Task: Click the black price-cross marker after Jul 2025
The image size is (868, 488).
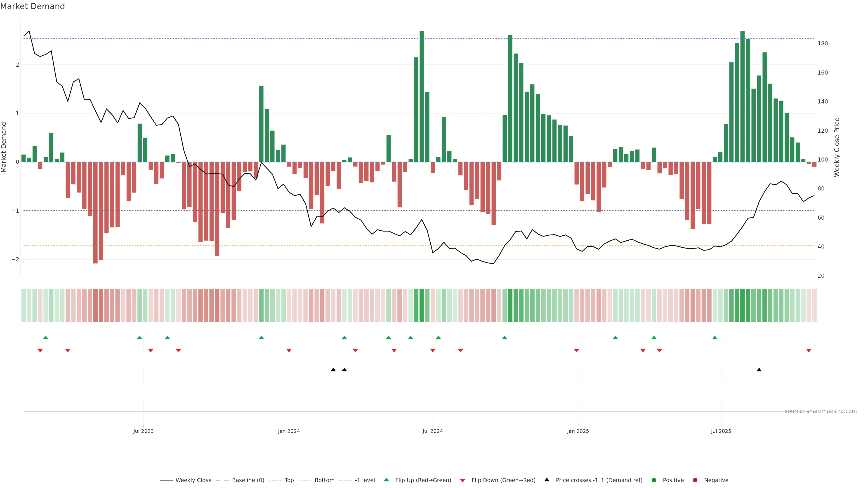Action: point(759,370)
